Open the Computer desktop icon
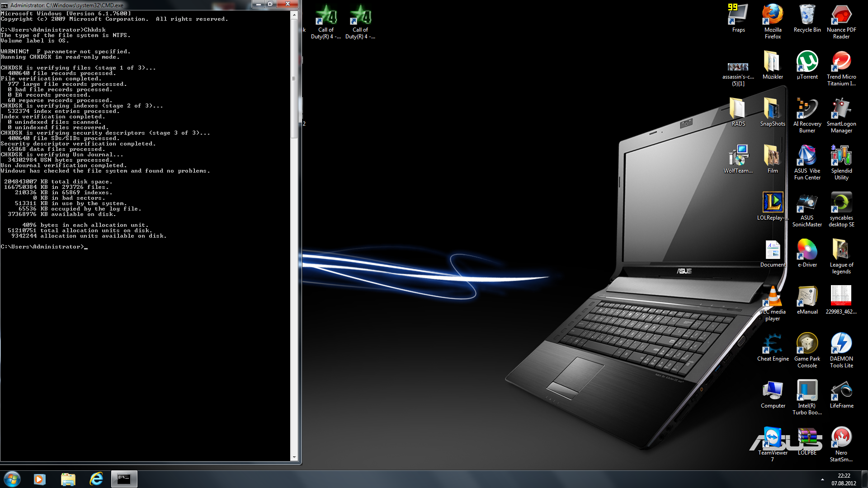868x488 pixels. click(773, 394)
